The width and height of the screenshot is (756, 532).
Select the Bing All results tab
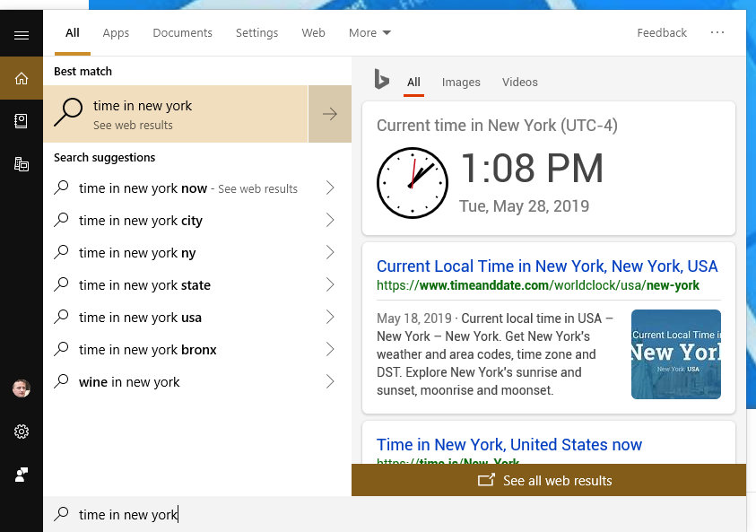point(413,82)
